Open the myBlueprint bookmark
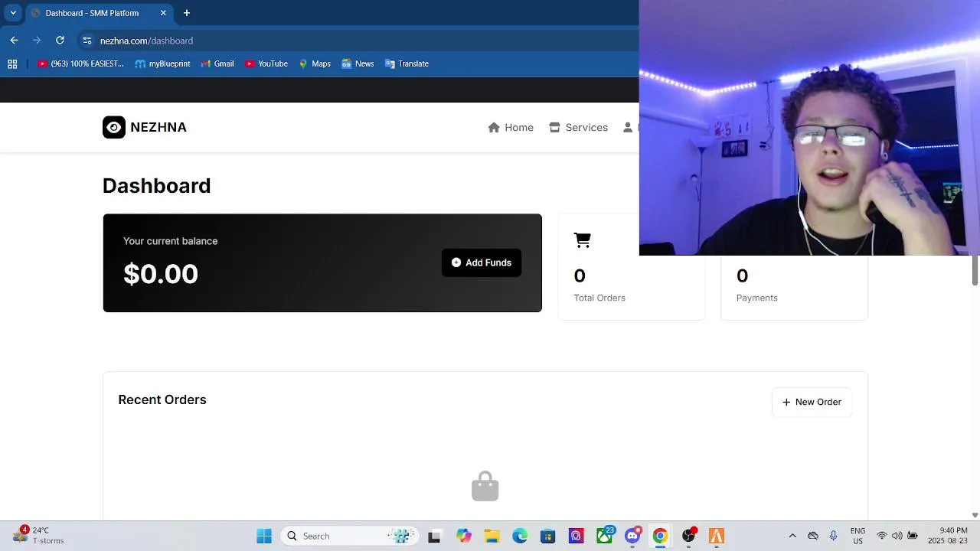The image size is (980, 551). (162, 64)
